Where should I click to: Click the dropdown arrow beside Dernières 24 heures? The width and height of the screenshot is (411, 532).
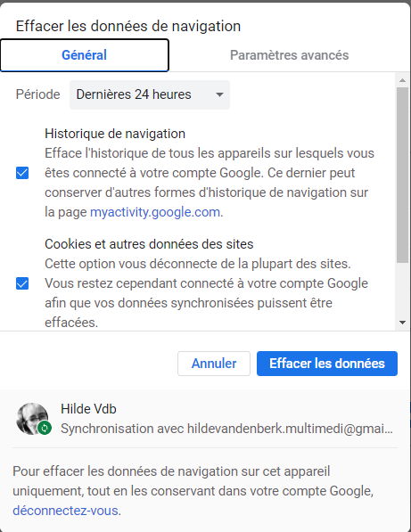click(219, 94)
